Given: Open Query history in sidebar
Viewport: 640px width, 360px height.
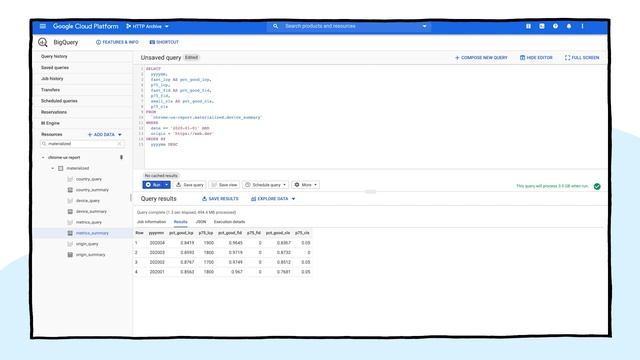Looking at the screenshot, I should tap(54, 56).
